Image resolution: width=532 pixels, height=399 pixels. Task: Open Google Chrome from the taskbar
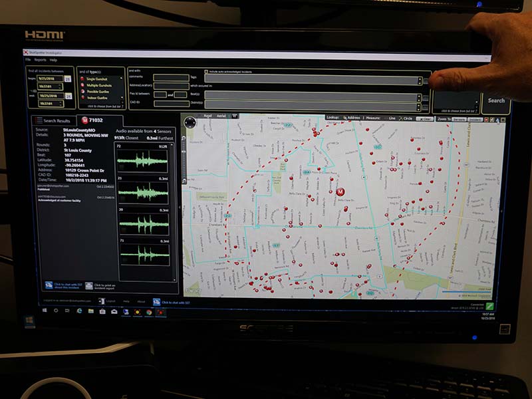coord(149,312)
